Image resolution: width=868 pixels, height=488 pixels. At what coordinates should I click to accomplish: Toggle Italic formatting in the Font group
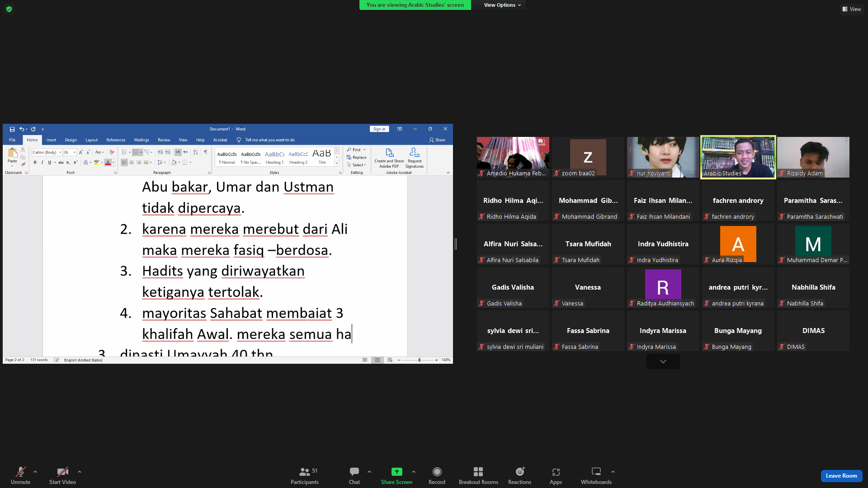42,163
